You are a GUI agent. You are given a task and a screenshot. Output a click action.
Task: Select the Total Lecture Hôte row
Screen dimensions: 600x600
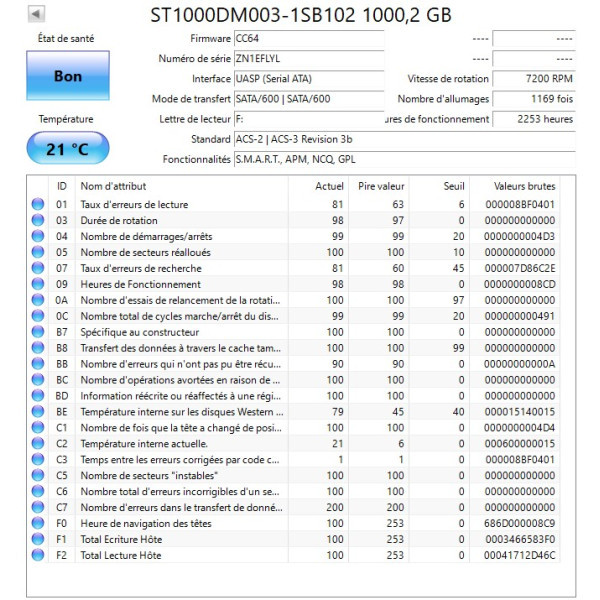(x=293, y=555)
